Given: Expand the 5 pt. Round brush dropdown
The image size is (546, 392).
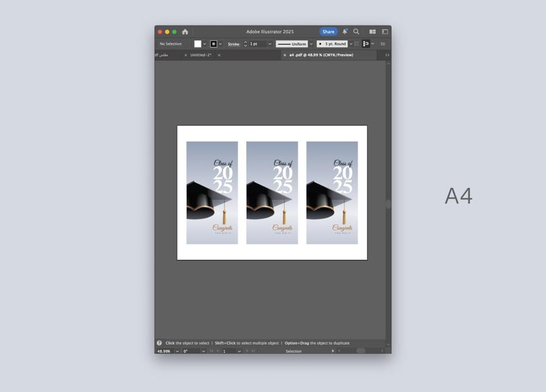Looking at the screenshot, I should pos(351,44).
